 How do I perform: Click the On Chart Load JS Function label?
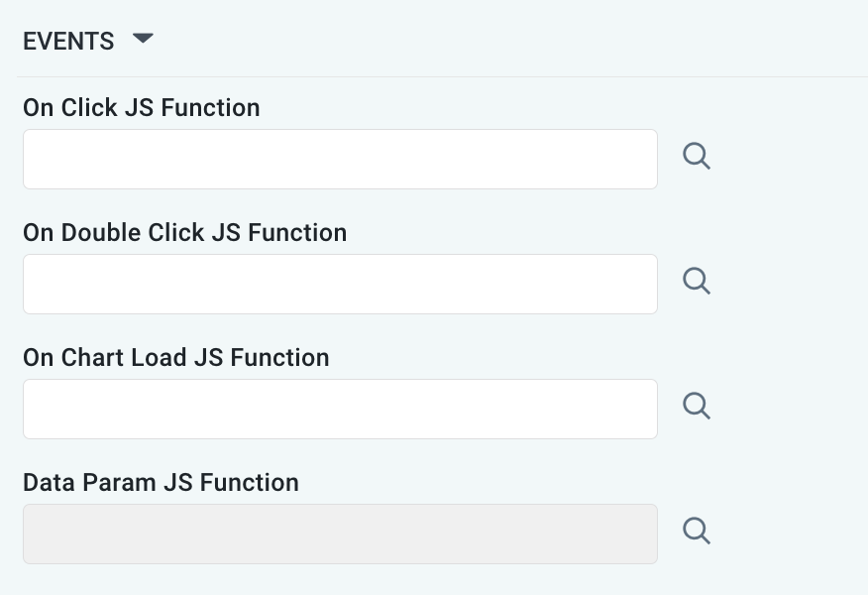coord(175,358)
